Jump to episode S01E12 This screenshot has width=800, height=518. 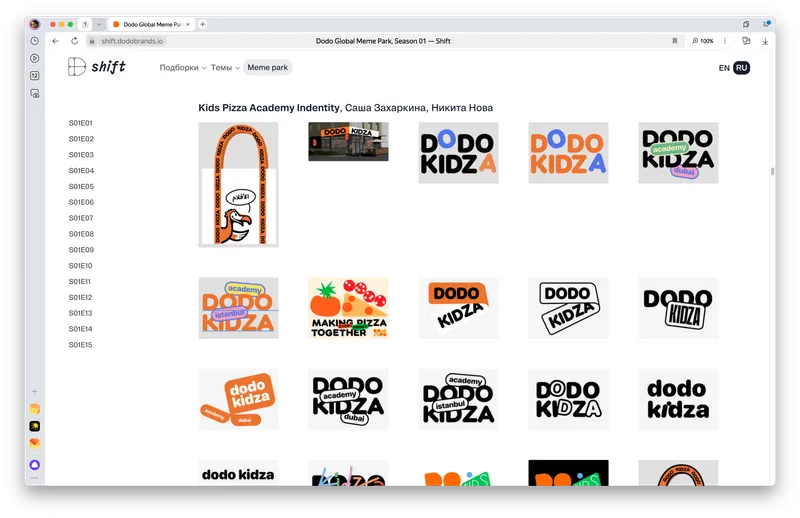point(81,297)
